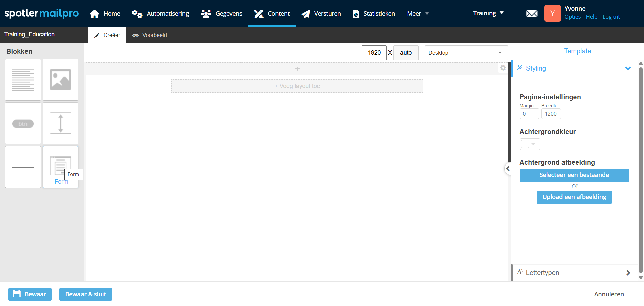Viewport: 644px width, 306px height.
Task: Select the Divider line block
Action: [x=23, y=167]
